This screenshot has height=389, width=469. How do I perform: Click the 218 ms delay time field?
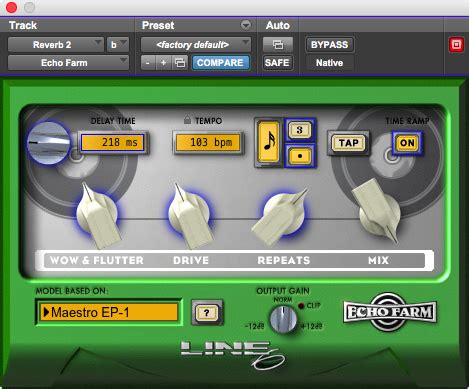pyautogui.click(x=113, y=142)
